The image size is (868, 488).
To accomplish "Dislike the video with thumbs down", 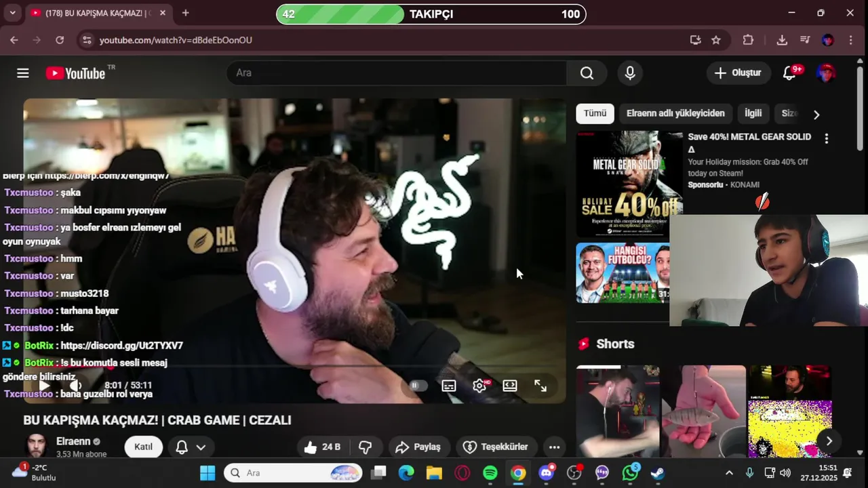I will (x=366, y=447).
